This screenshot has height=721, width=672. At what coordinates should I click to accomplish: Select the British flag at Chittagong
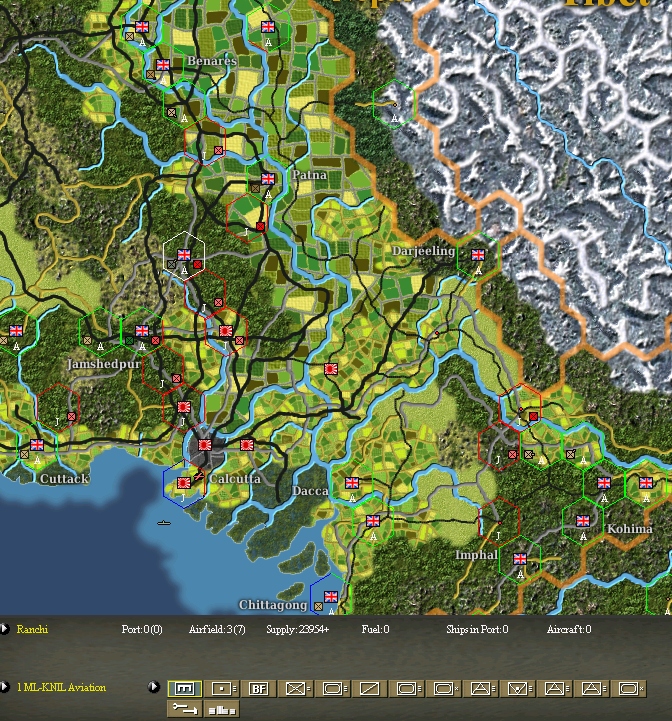331,597
